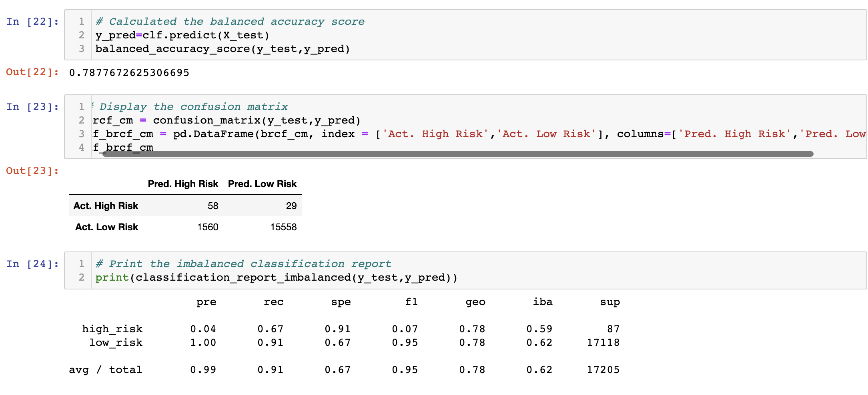This screenshot has height=395, width=868.
Task: Click the Pred. Low Risk column header
Action: pyautogui.click(x=262, y=184)
